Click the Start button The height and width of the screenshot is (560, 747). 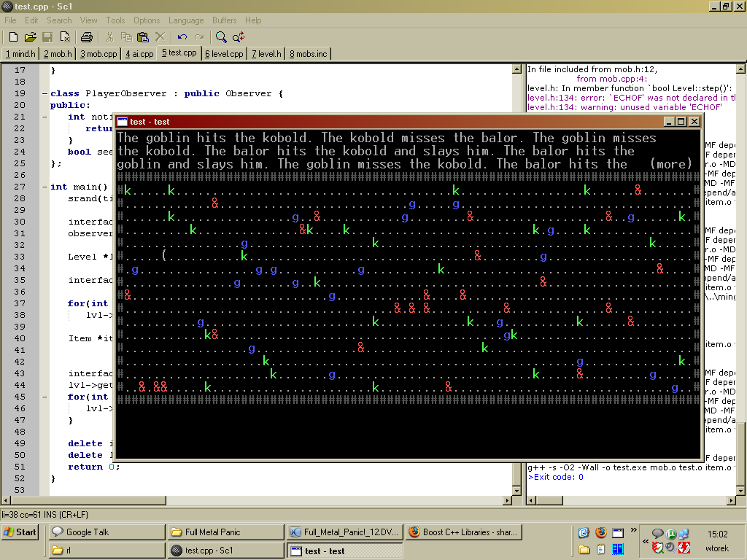point(20,532)
